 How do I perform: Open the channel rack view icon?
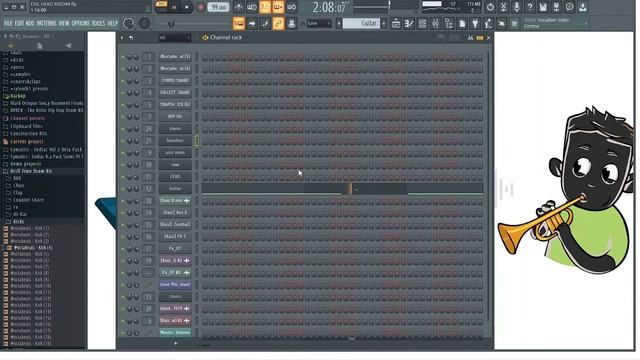coord(422,24)
